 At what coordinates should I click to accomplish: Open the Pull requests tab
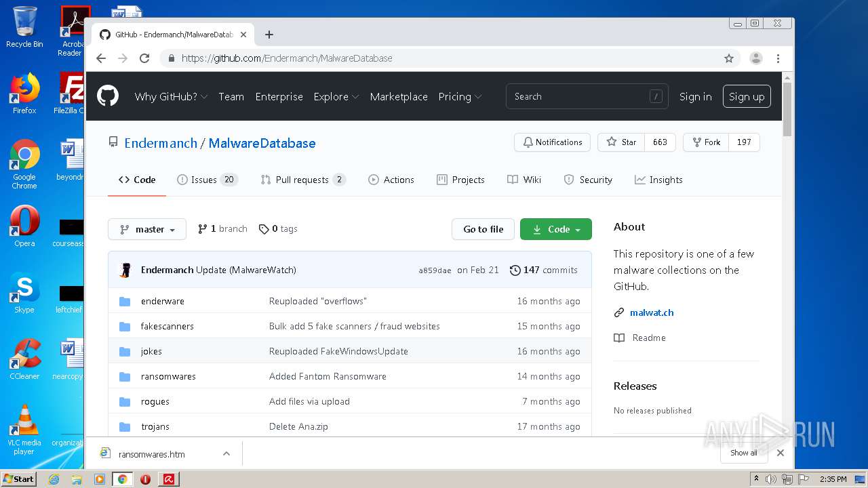(x=303, y=180)
